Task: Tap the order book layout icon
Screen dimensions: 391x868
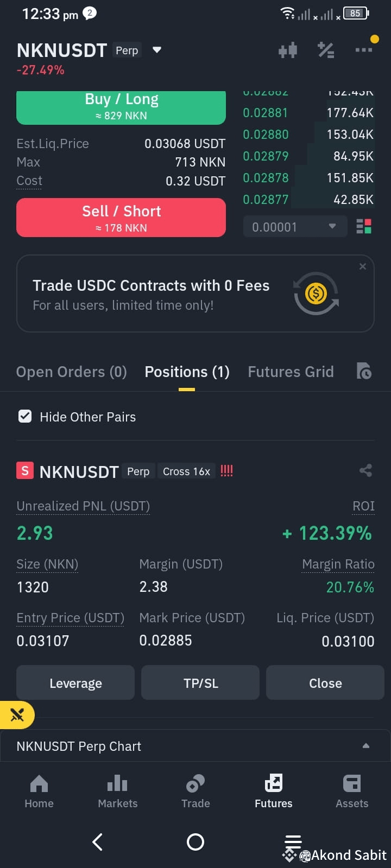Action: click(364, 227)
